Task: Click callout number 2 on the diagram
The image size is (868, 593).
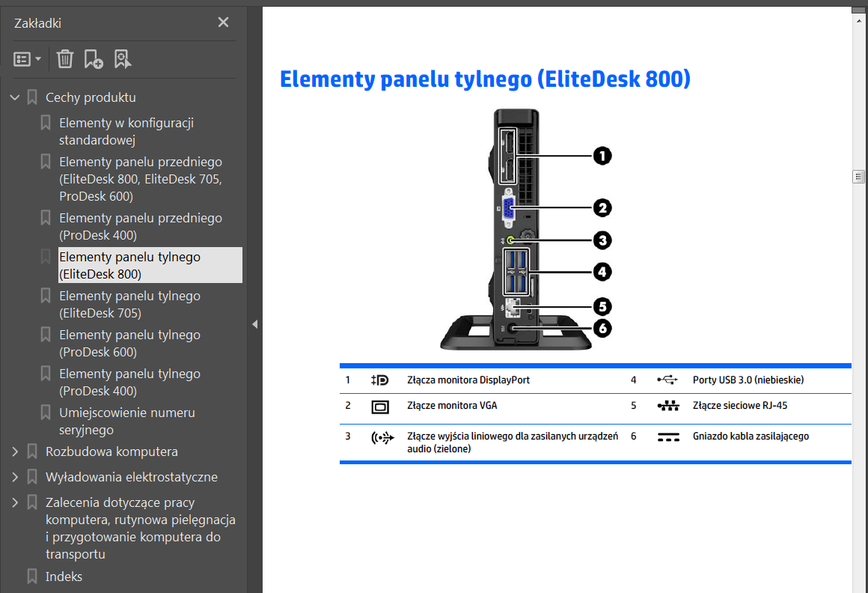Action: (x=602, y=208)
